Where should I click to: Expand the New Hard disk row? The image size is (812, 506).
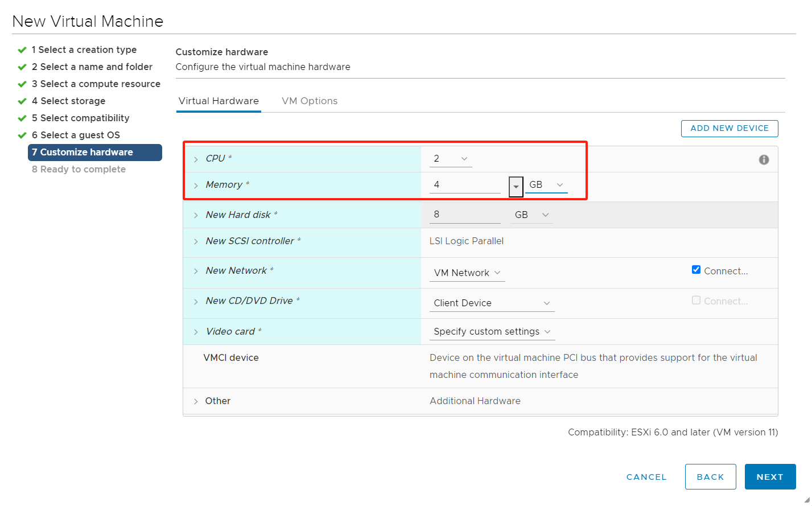pos(196,215)
